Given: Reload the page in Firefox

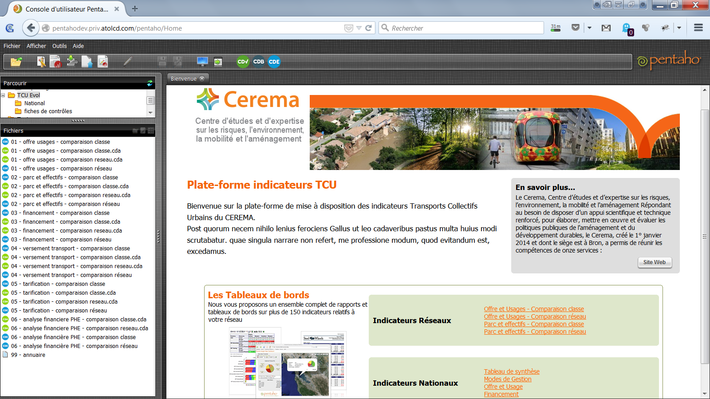Looking at the screenshot, I should [x=369, y=28].
